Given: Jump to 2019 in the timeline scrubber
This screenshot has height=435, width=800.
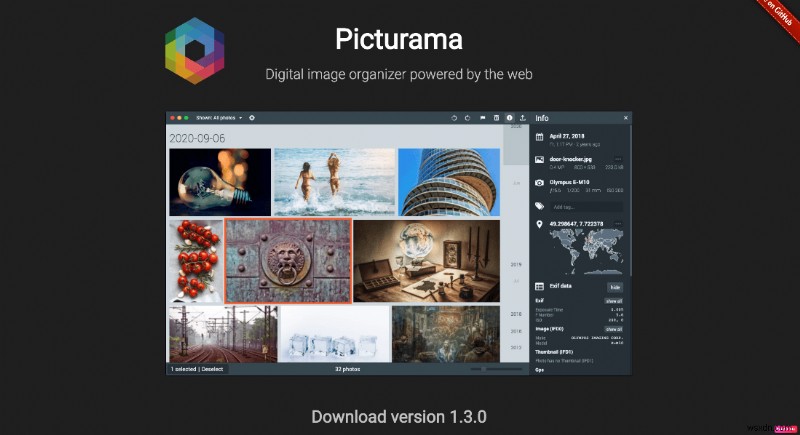Looking at the screenshot, I should [516, 264].
